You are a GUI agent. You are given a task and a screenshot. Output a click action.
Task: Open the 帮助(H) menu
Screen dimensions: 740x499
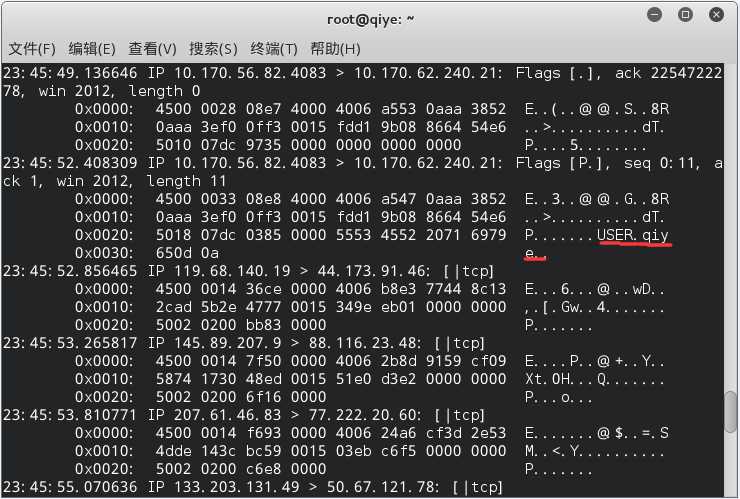tap(335, 49)
